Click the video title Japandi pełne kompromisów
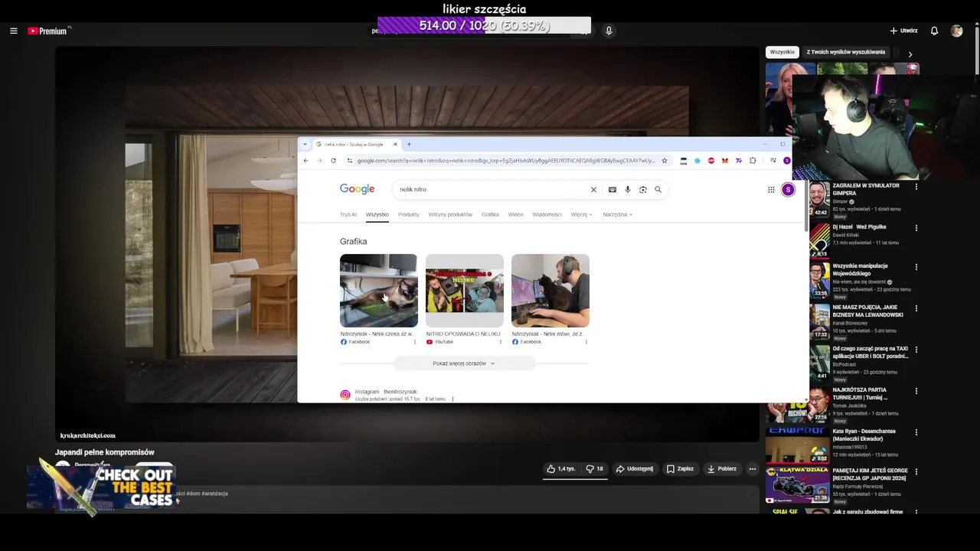Image resolution: width=980 pixels, height=551 pixels. [x=104, y=452]
